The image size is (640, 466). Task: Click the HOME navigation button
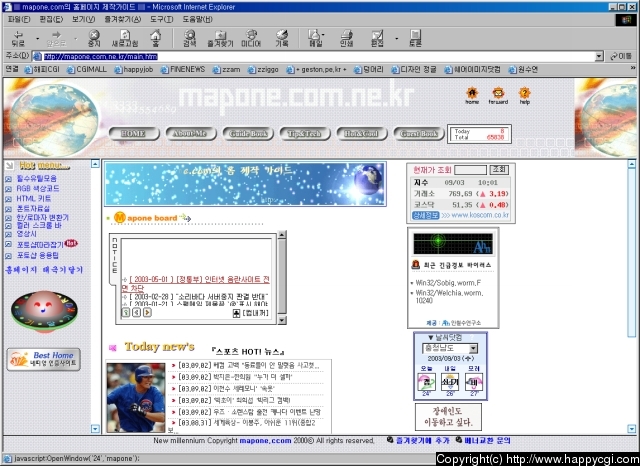coord(133,133)
